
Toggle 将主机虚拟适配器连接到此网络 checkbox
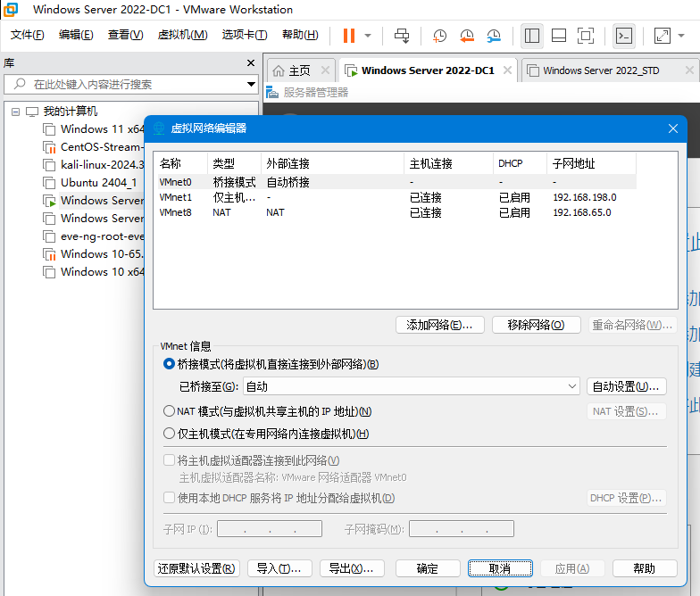[169, 460]
